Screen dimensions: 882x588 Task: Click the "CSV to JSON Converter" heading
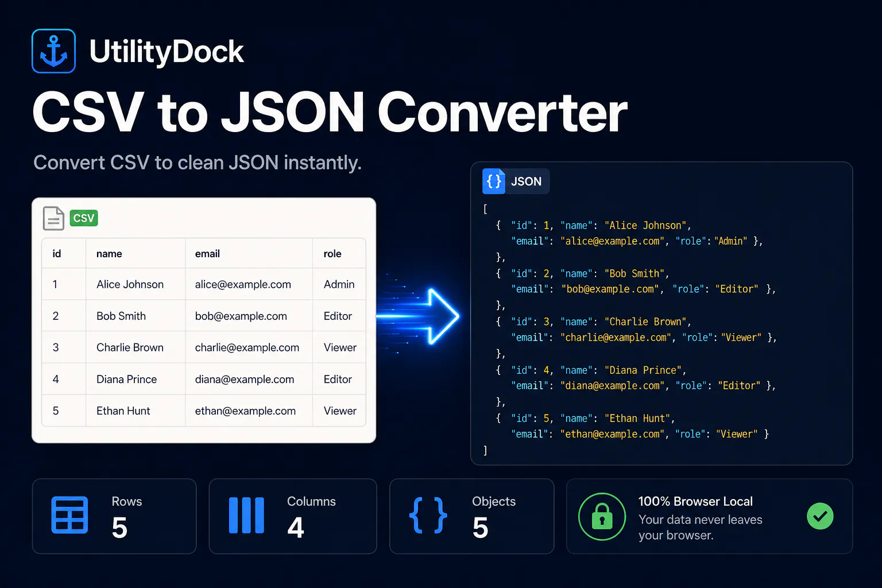pos(330,112)
